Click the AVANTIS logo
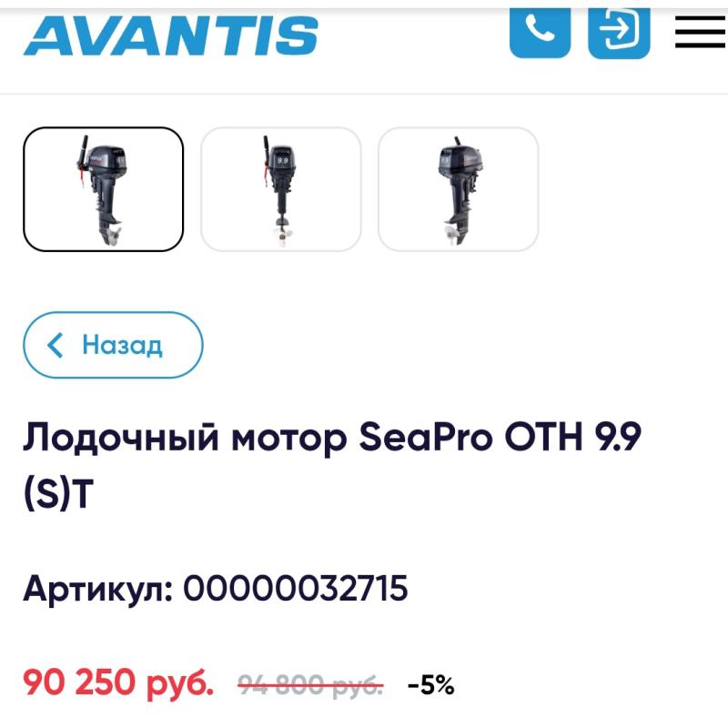 pyautogui.click(x=171, y=35)
